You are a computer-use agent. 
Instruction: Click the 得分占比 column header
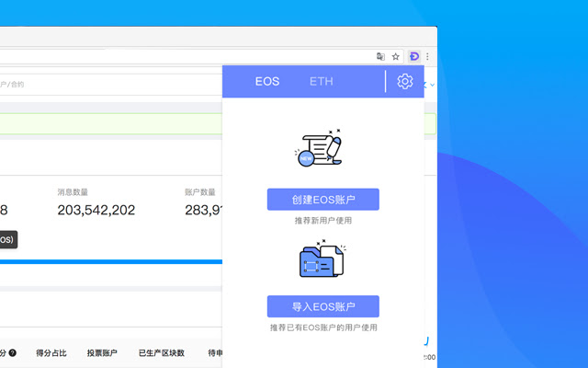[51, 353]
